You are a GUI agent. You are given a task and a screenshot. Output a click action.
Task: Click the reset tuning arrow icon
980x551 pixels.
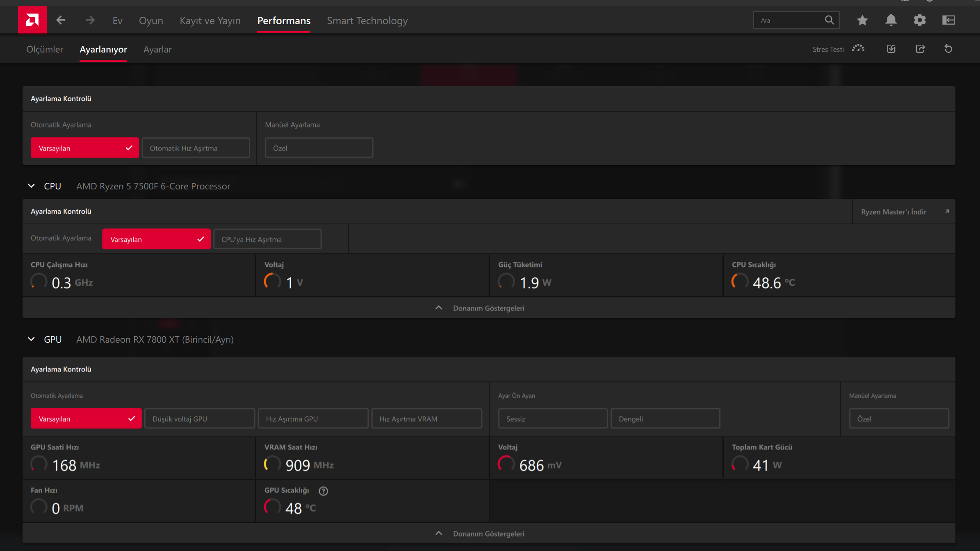pyautogui.click(x=948, y=49)
